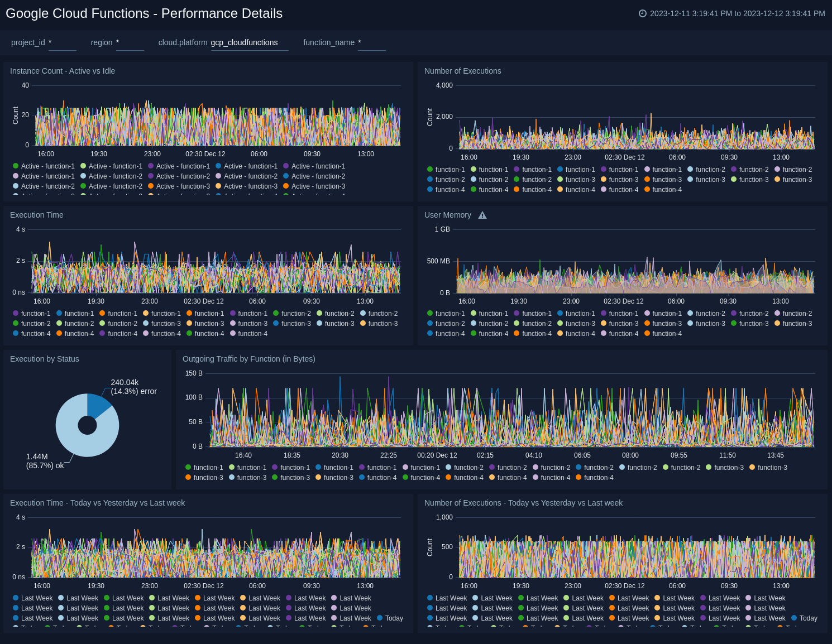Viewport: 832px width, 644px height.
Task: Click Number of Executions - Today vs Yesterday title
Action: click(523, 503)
